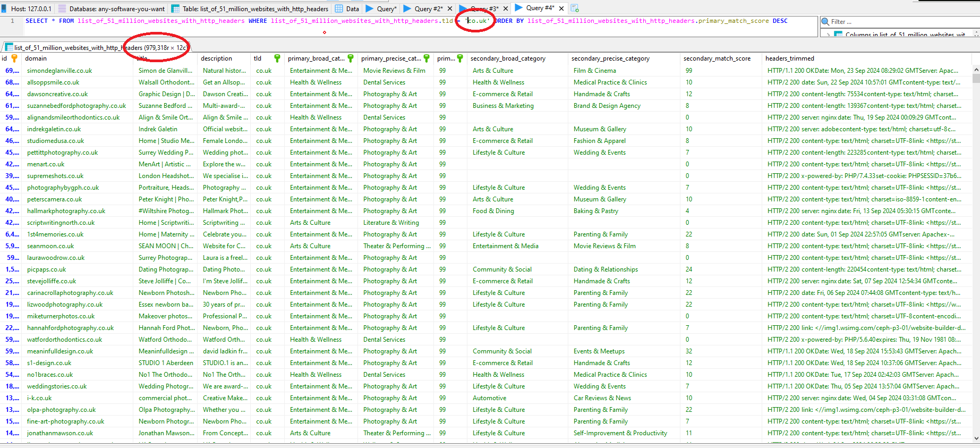Click the Self-Improvement & Productivity cell

pyautogui.click(x=625, y=433)
